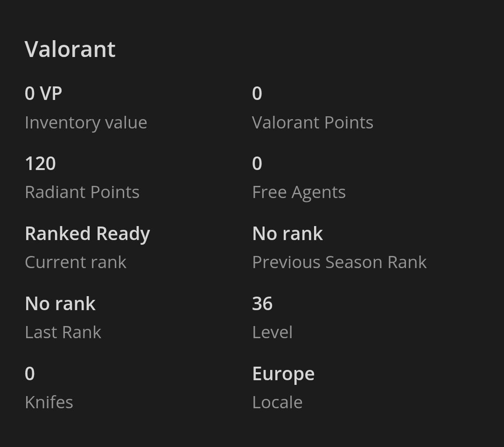This screenshot has width=504, height=447.
Task: Select the 0 above Valorant Points
Action: pos(257,93)
